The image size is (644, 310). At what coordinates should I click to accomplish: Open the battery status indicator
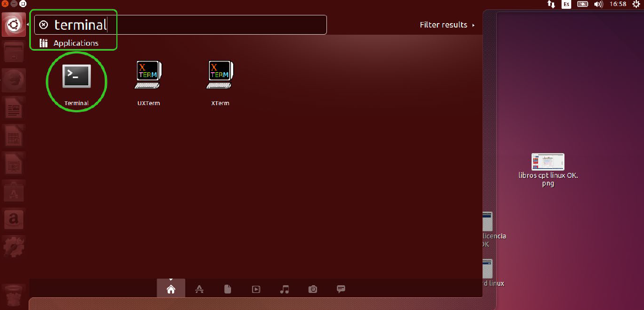click(582, 4)
